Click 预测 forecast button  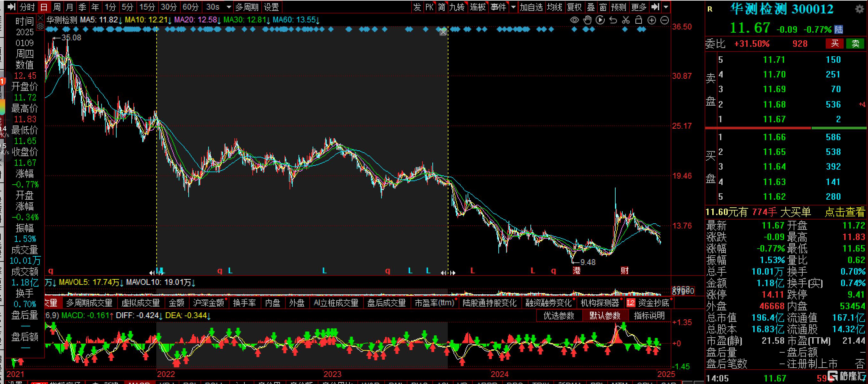click(618, 7)
